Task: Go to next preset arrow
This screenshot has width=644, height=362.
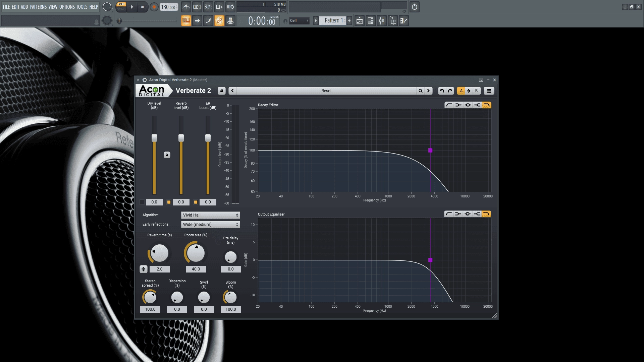Action: pos(428,91)
